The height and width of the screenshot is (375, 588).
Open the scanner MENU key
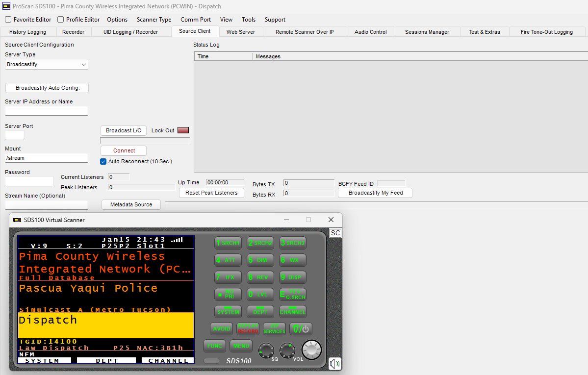click(x=241, y=346)
